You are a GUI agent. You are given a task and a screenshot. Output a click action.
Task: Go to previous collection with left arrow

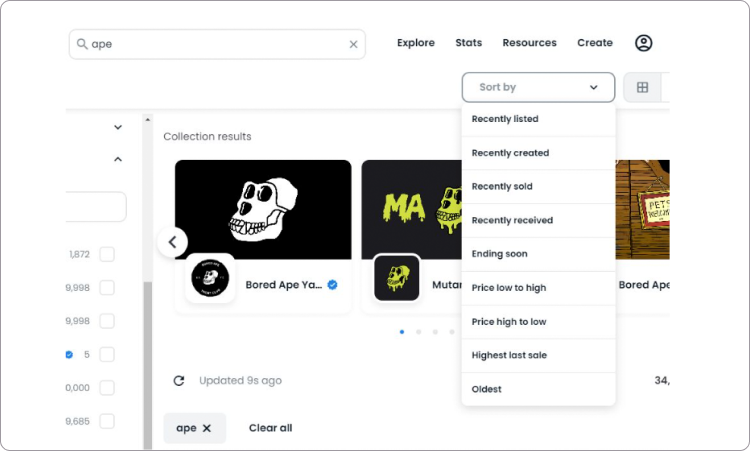coord(172,241)
